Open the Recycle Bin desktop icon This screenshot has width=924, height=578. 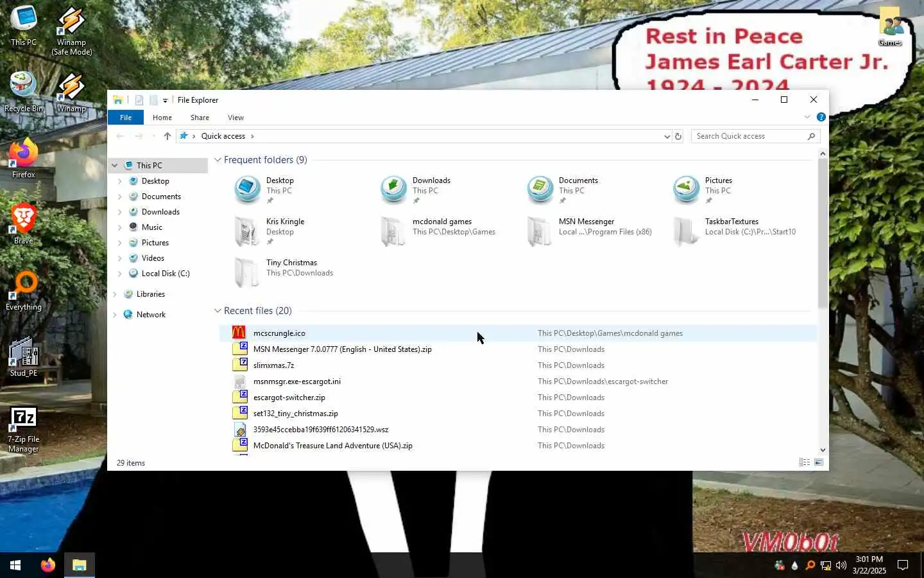tap(24, 92)
